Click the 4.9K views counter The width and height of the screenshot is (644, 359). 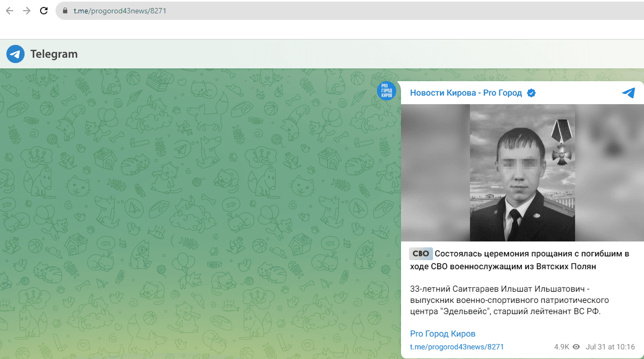(x=562, y=347)
